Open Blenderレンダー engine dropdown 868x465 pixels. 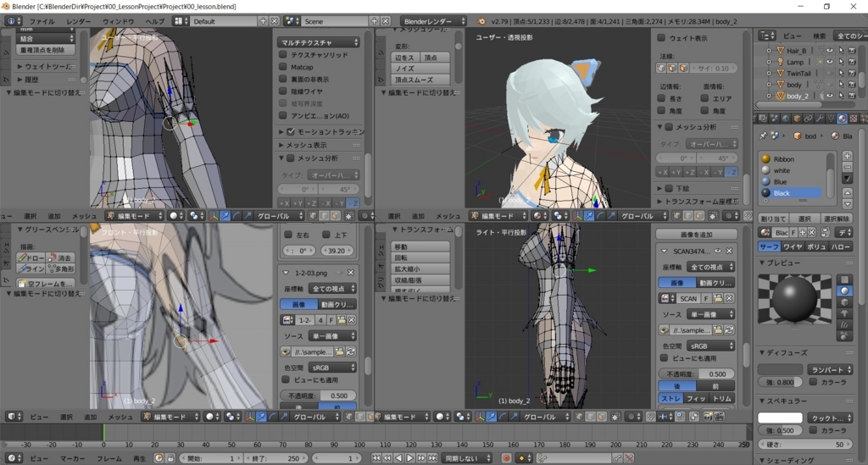[x=433, y=21]
